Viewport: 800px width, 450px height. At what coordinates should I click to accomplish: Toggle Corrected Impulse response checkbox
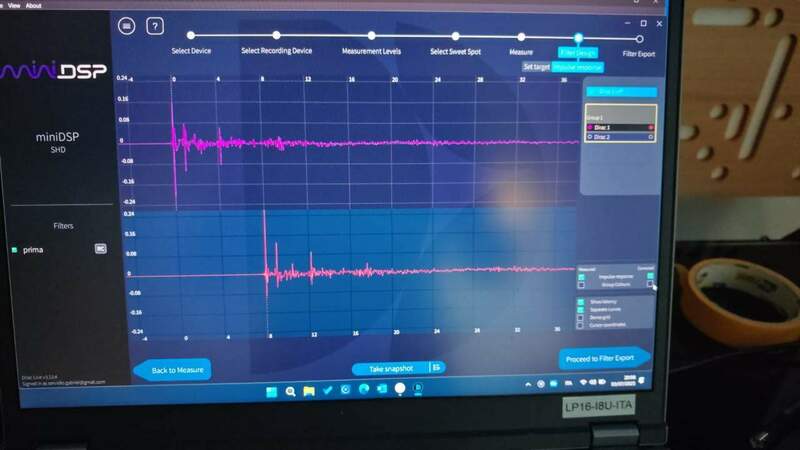coord(650,276)
